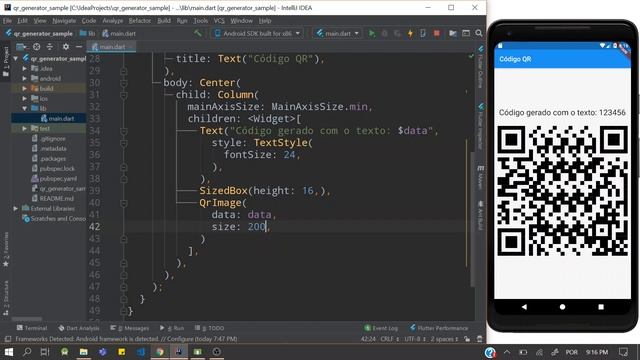The width and height of the screenshot is (640, 360).
Task: Open the Windows Start menu
Action: pyautogui.click(x=8, y=352)
